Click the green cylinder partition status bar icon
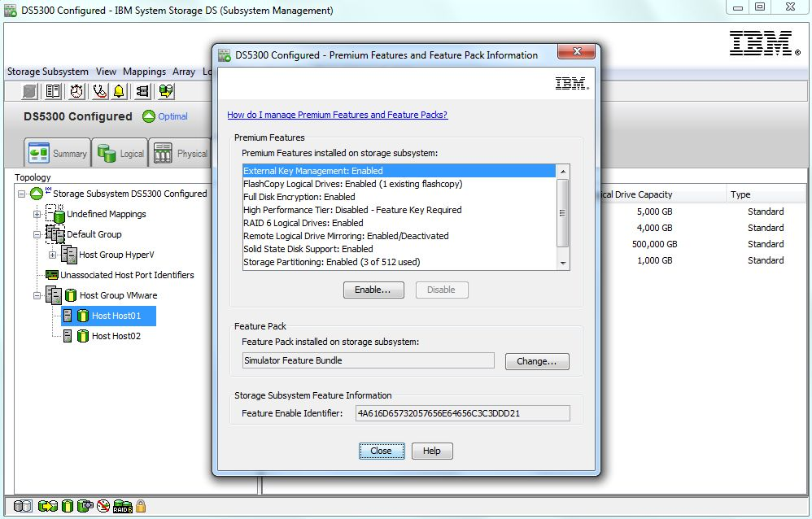 [68, 505]
